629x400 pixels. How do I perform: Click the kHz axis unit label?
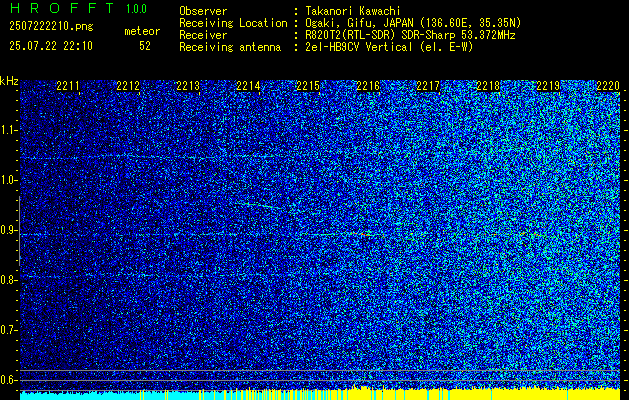point(9,81)
